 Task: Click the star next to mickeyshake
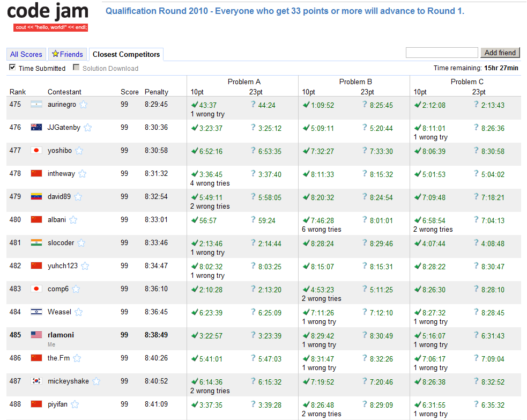(96, 381)
